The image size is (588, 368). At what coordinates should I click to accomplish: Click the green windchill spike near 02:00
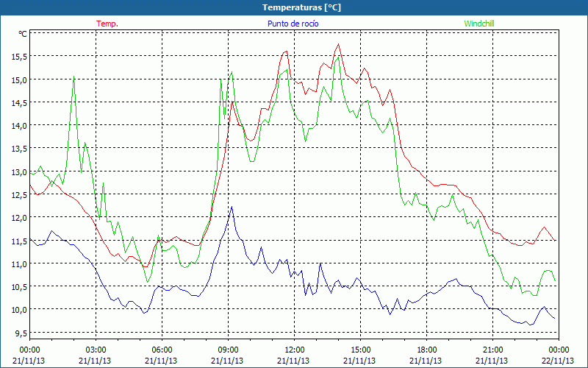tap(74, 77)
